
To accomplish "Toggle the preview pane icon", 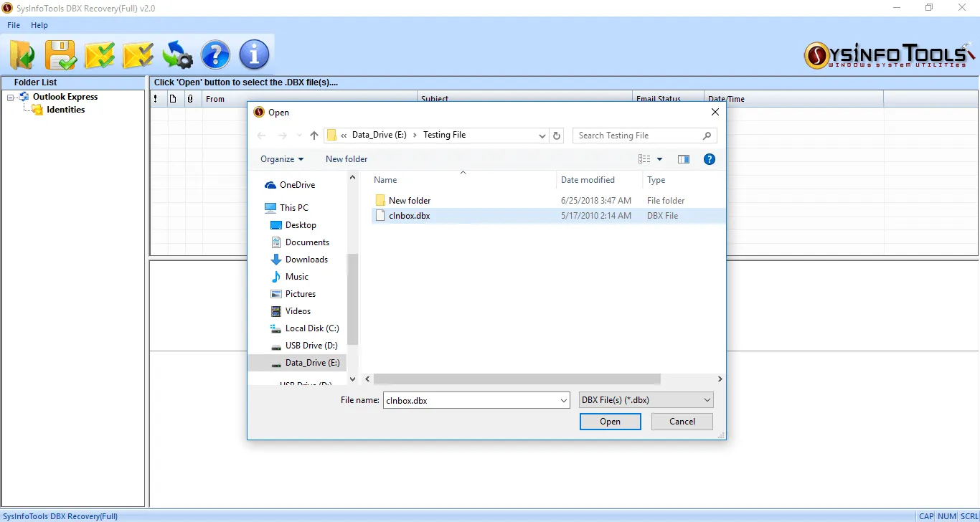I will [684, 159].
